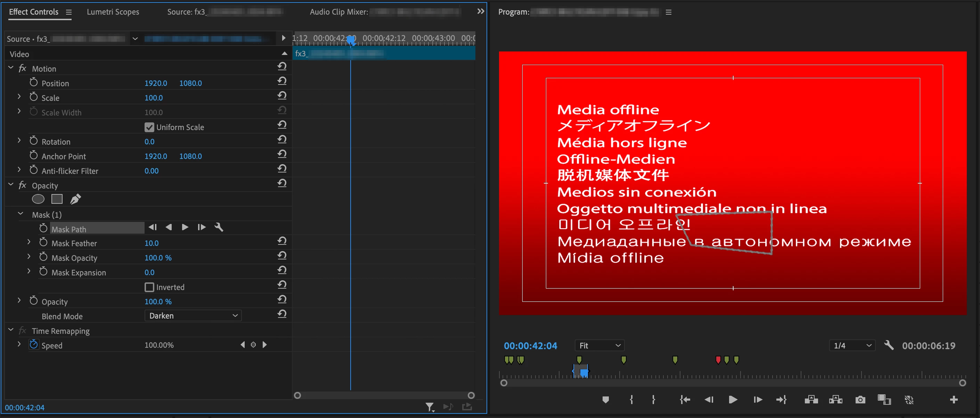The width and height of the screenshot is (980, 418).
Task: Open the Fit zoom level dropdown
Action: click(599, 345)
